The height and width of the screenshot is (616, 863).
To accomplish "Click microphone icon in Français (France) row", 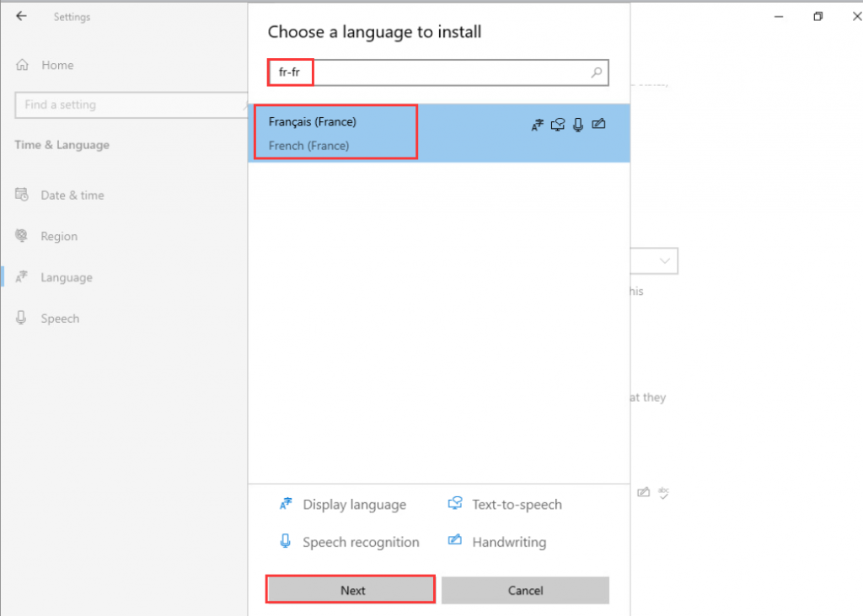I will pos(578,125).
